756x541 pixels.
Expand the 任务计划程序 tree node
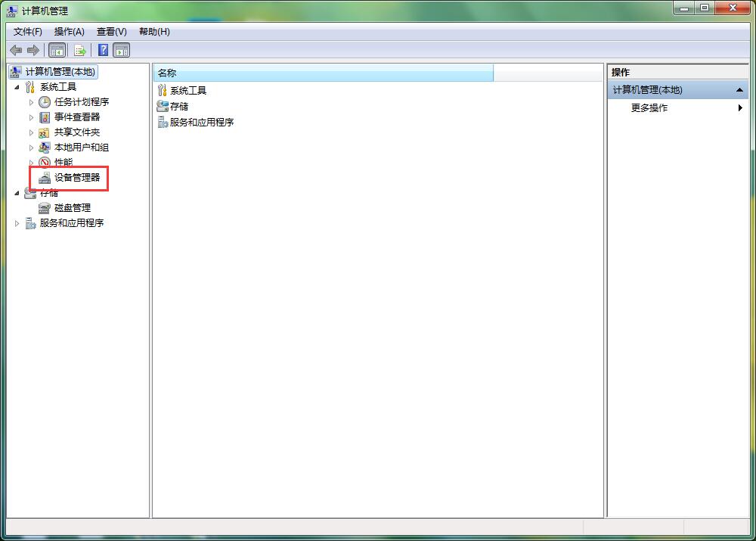32,102
